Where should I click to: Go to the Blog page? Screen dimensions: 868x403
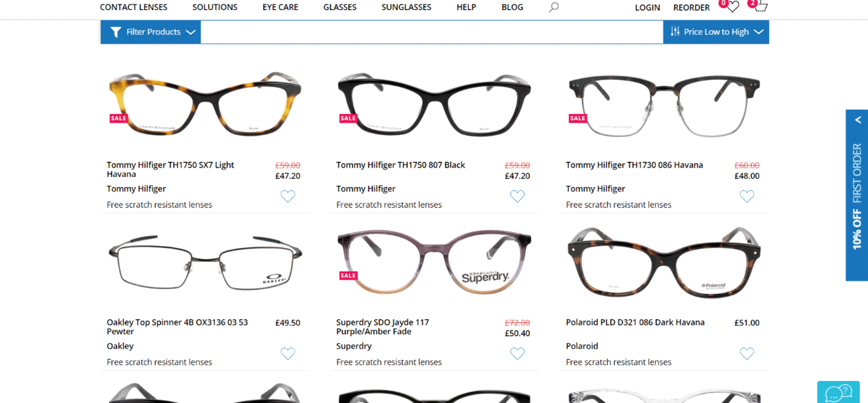[512, 8]
